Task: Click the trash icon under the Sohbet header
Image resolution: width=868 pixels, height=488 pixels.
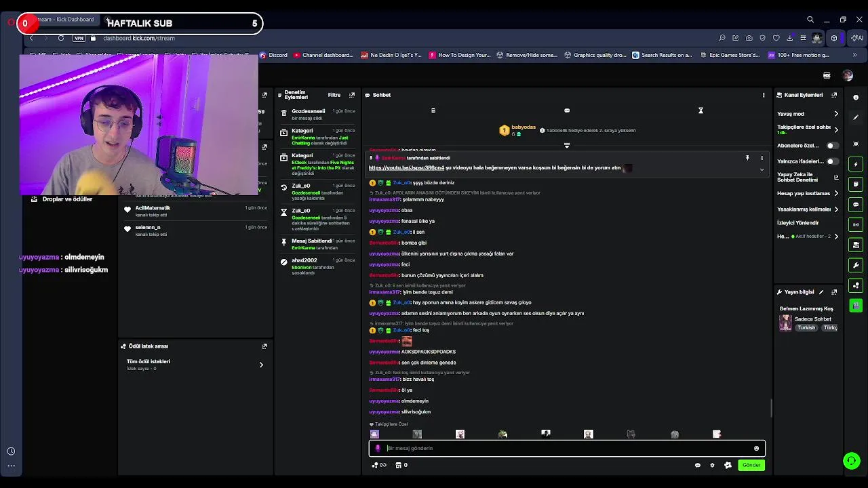Action: point(433,110)
